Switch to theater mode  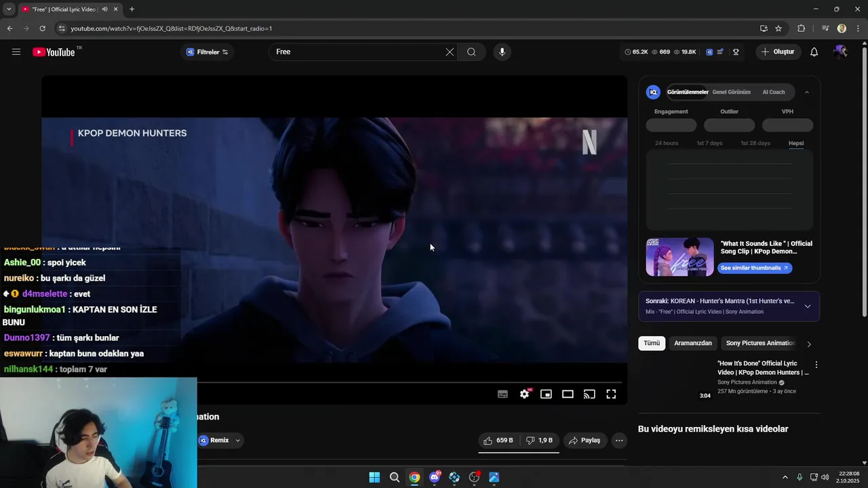(x=568, y=394)
